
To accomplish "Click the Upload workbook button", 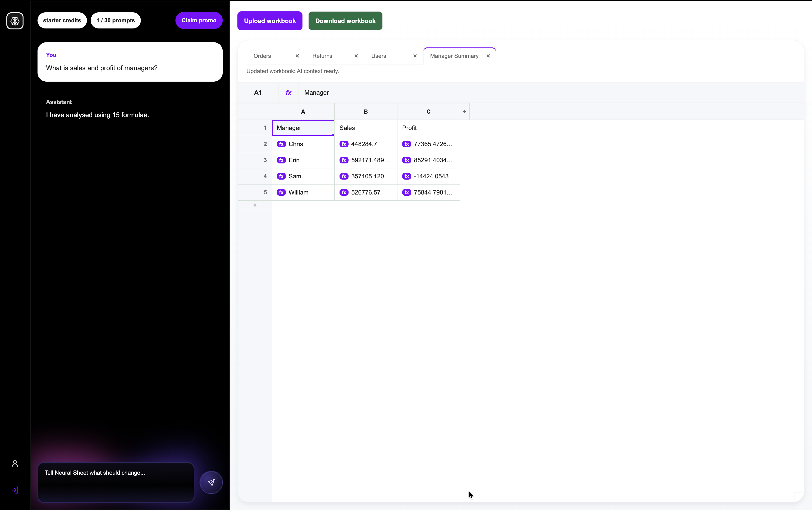I will click(x=270, y=21).
